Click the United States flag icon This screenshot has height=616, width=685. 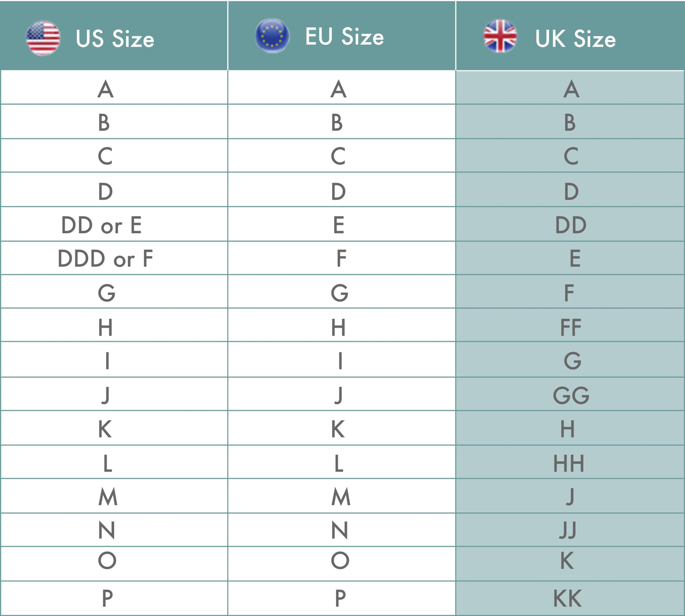[43, 38]
